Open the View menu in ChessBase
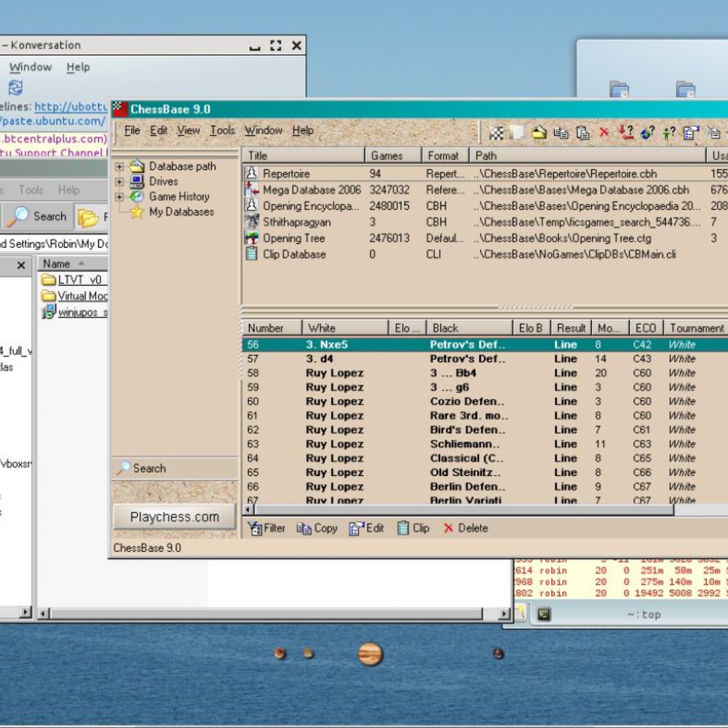This screenshot has height=728, width=728. click(188, 131)
